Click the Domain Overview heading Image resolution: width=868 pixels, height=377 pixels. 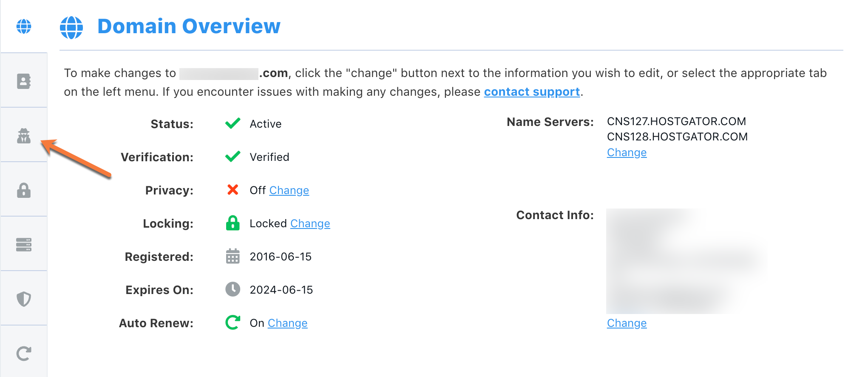coord(189,26)
